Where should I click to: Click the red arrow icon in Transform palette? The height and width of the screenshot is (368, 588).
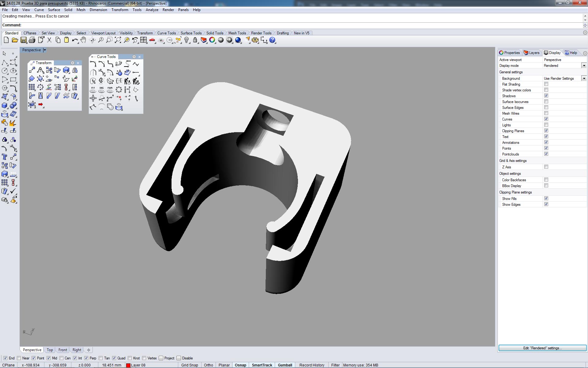[40, 105]
